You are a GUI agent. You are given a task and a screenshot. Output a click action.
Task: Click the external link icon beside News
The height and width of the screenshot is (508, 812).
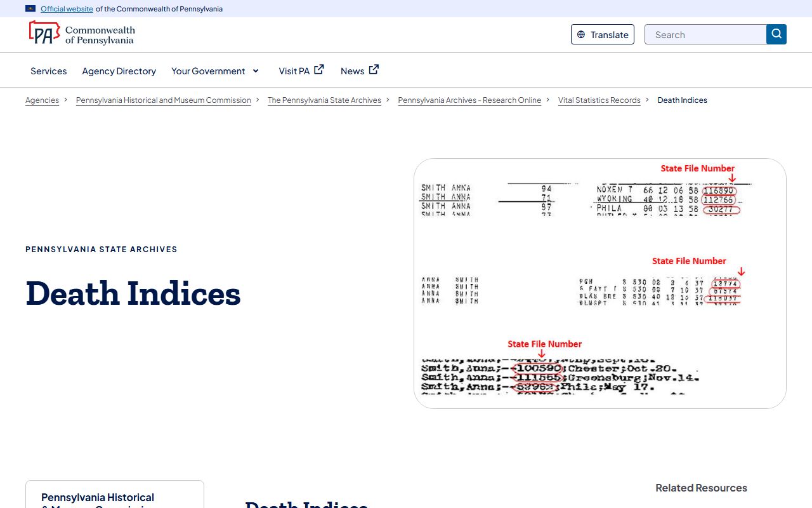(x=374, y=69)
